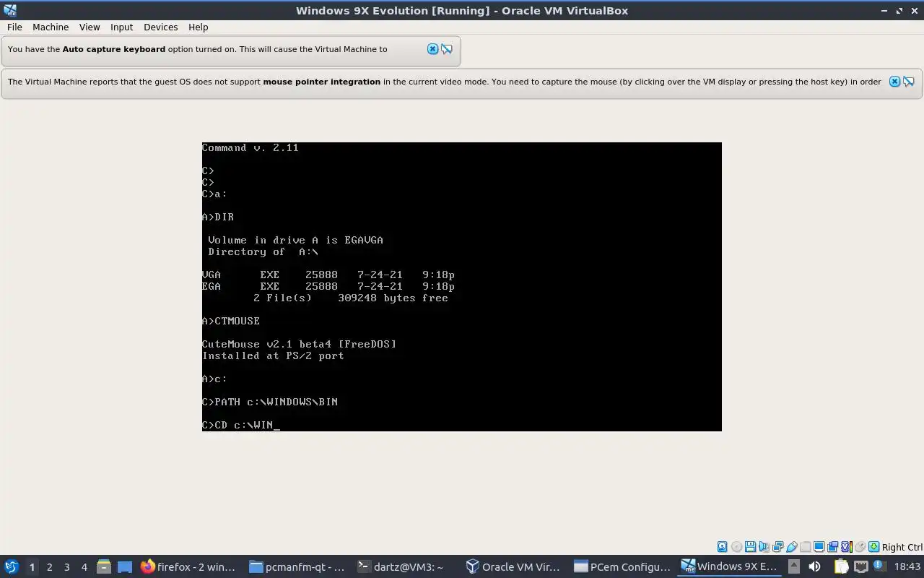
Task: Click the mouse capture status indicator
Action: [x=860, y=547]
